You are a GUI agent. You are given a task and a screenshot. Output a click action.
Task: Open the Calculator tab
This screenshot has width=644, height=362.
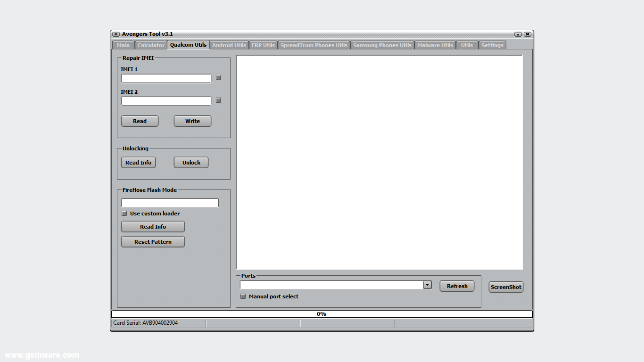[151, 45]
